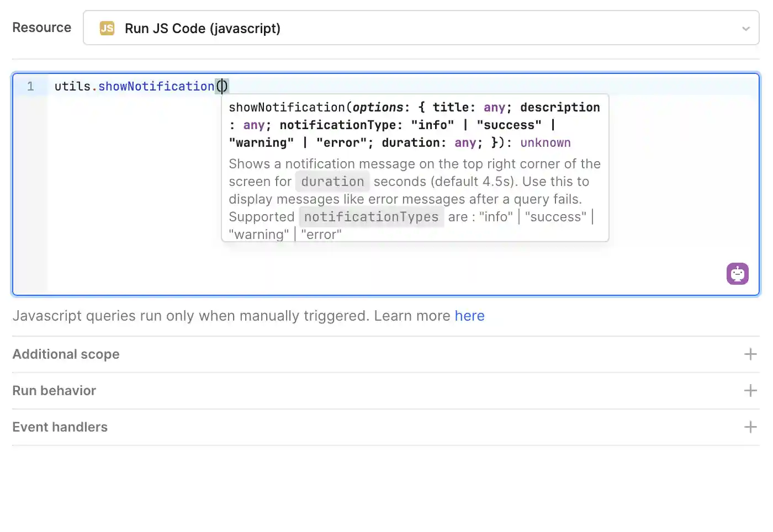Click the plus icon for Run behavior

tap(750, 391)
